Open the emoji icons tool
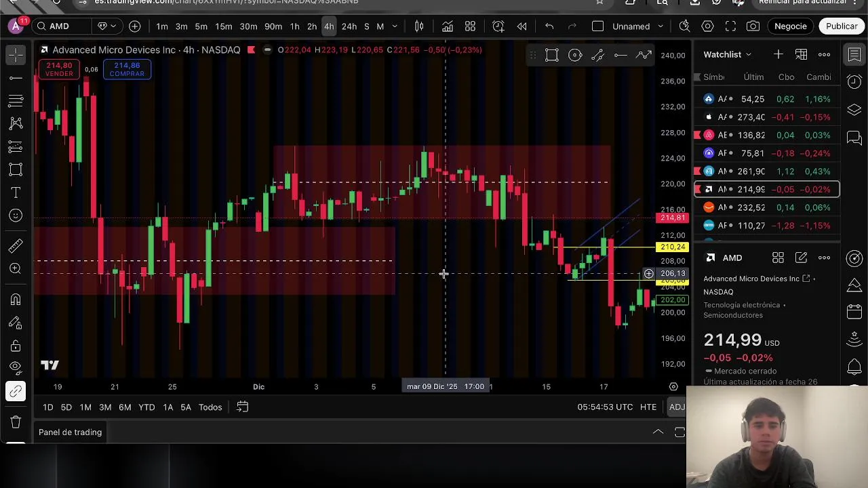Viewport: 868px width, 488px height. [16, 216]
